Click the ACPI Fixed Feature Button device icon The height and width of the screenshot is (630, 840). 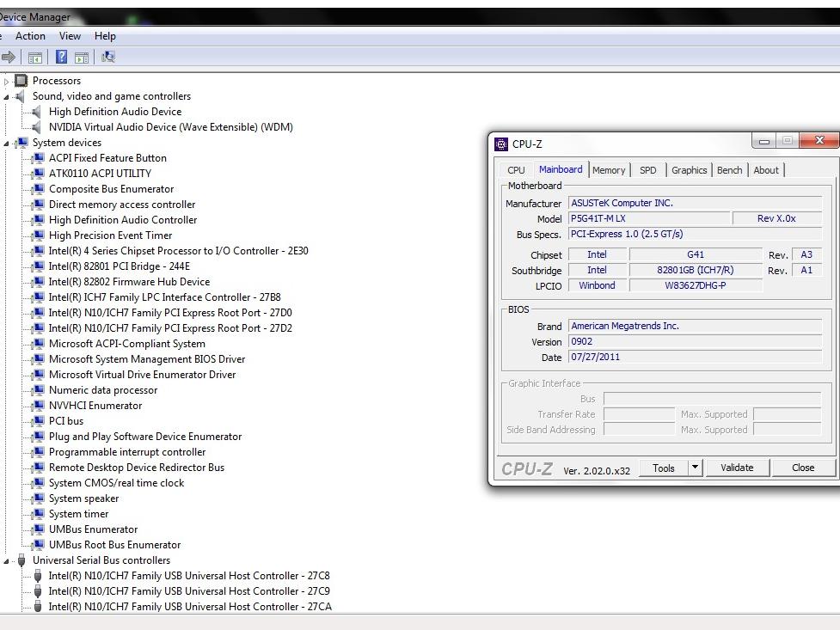click(x=38, y=158)
